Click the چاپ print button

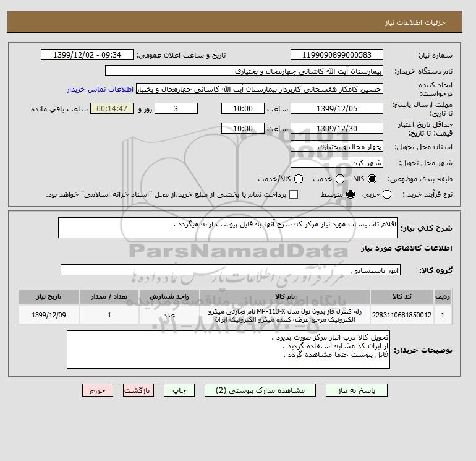point(179,390)
